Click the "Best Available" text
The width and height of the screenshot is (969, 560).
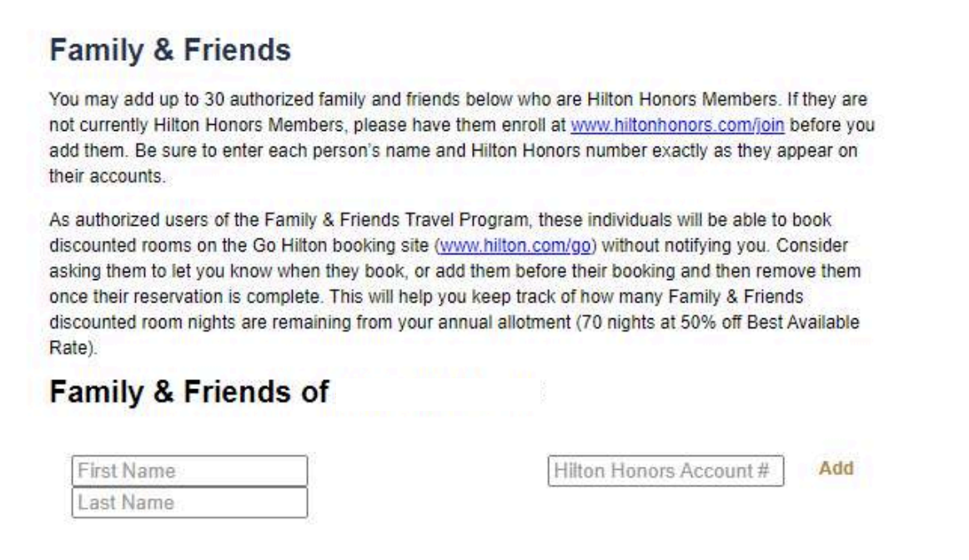(x=823, y=327)
